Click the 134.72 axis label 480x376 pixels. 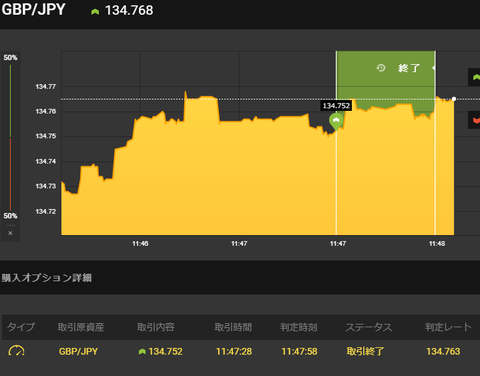click(46, 212)
